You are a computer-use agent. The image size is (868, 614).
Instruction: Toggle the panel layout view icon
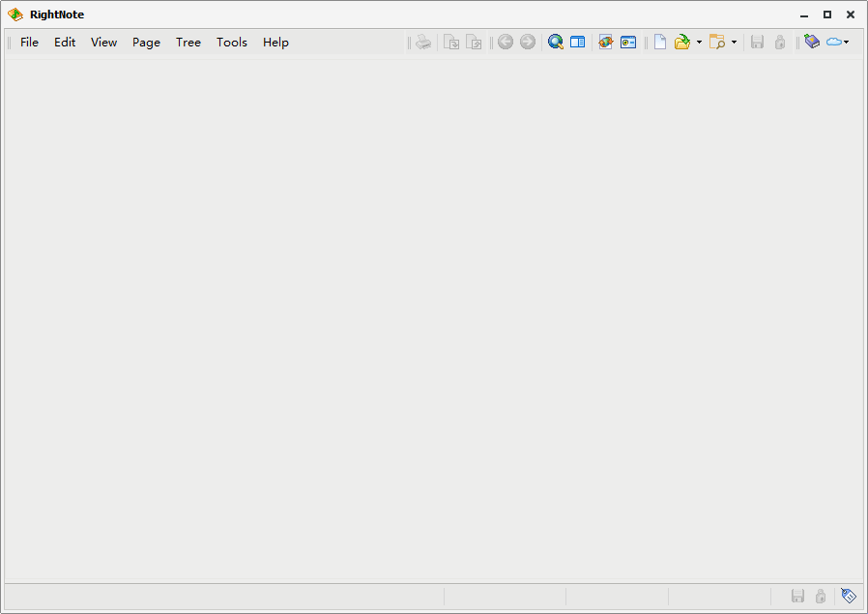click(577, 42)
